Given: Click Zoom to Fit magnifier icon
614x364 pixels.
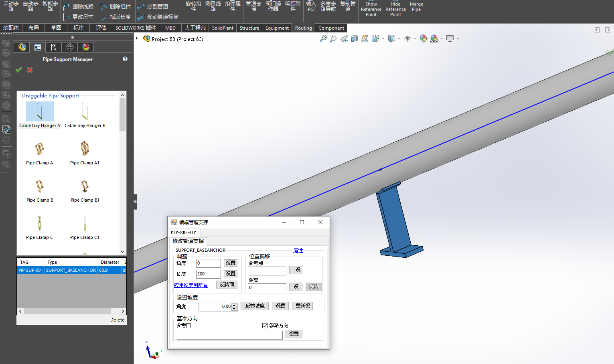Looking at the screenshot, I should click(x=323, y=38).
